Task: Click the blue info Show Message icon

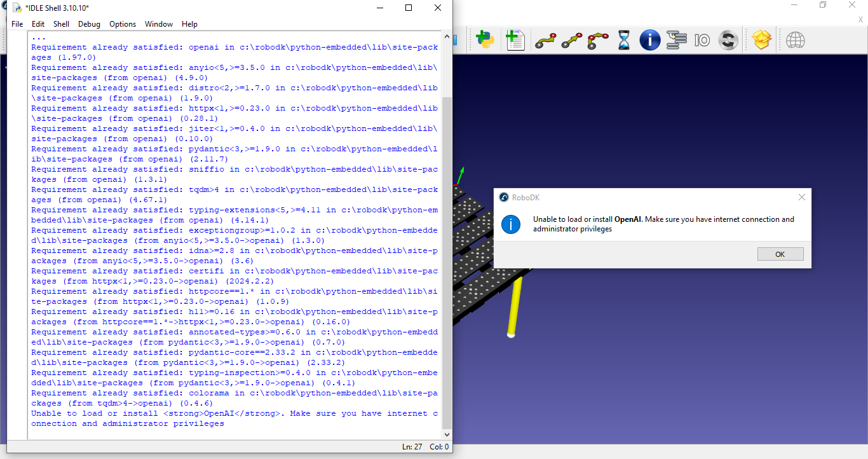Action: [649, 41]
